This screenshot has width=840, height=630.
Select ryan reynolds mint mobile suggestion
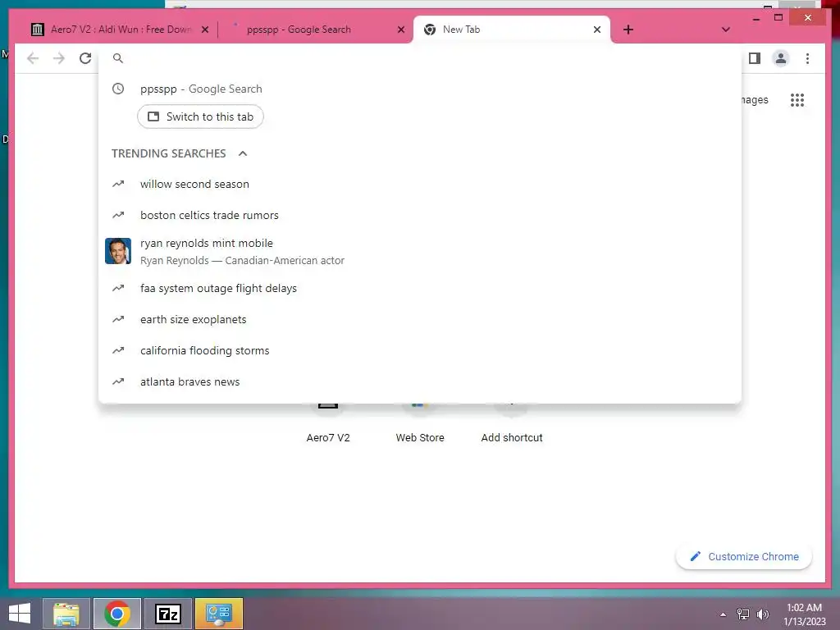(420, 251)
